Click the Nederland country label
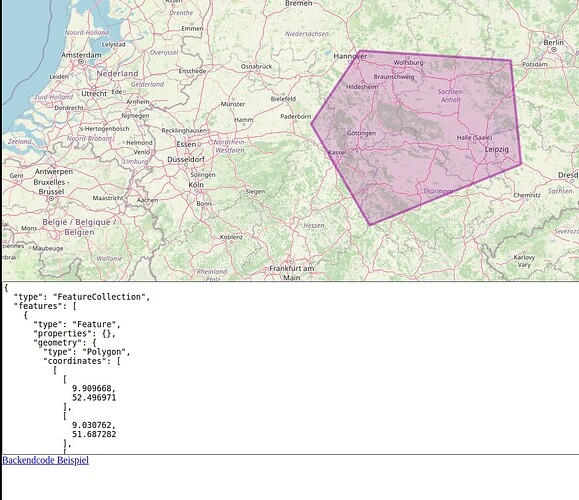 click(x=117, y=73)
